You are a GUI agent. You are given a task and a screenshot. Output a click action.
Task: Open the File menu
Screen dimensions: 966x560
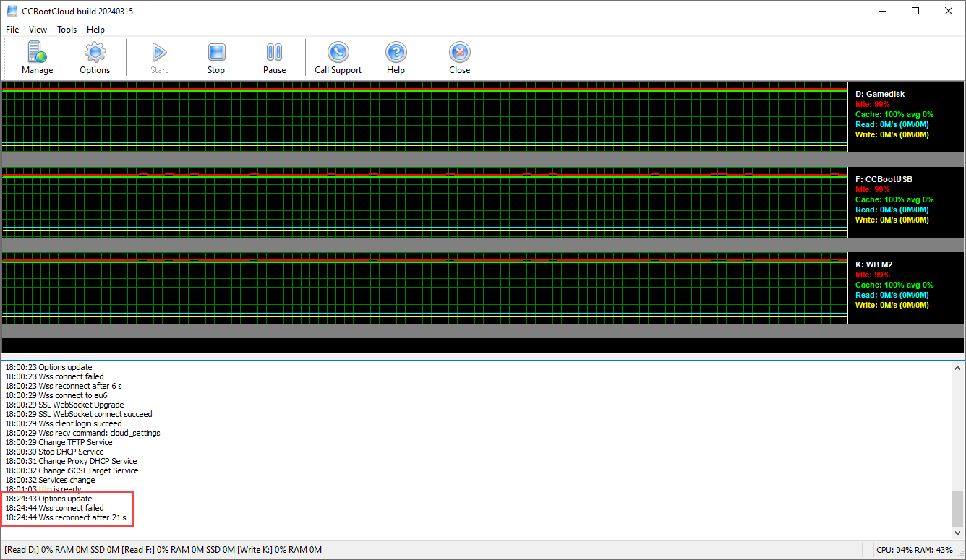tap(12, 30)
